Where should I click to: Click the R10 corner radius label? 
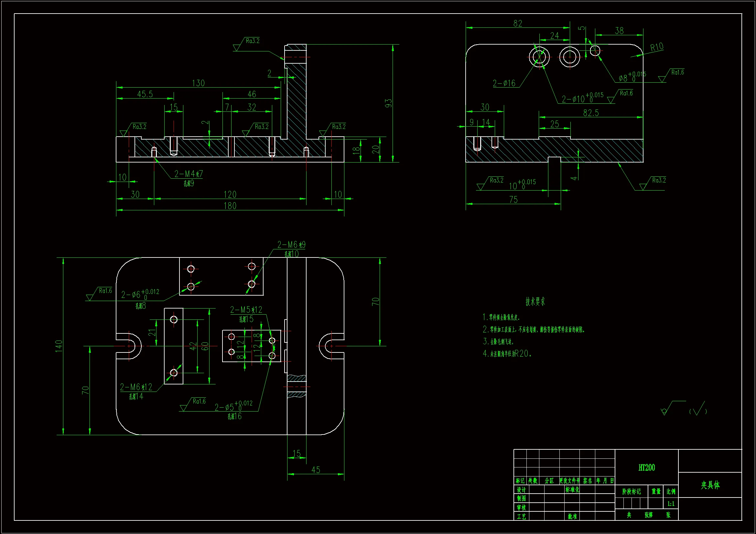click(656, 47)
